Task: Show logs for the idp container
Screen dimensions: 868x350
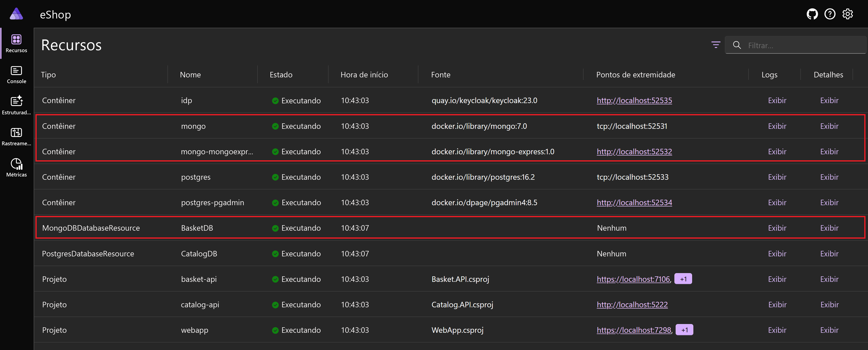Action: tap(777, 101)
